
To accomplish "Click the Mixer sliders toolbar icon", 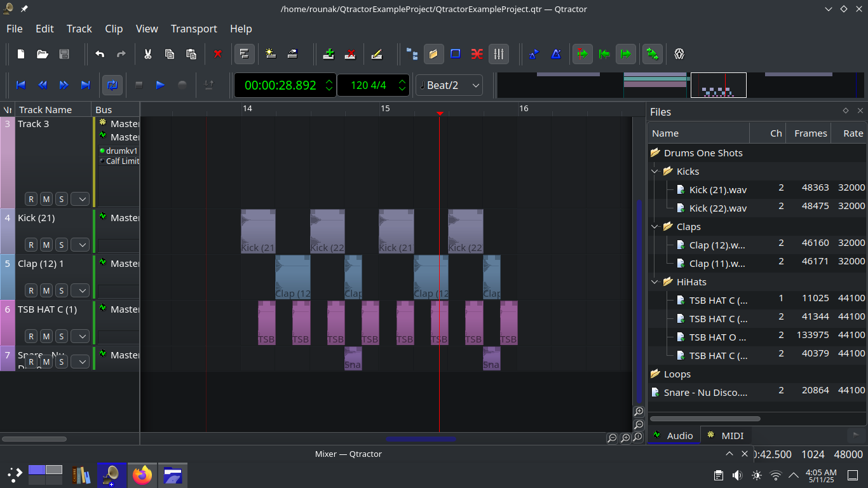I will (499, 54).
